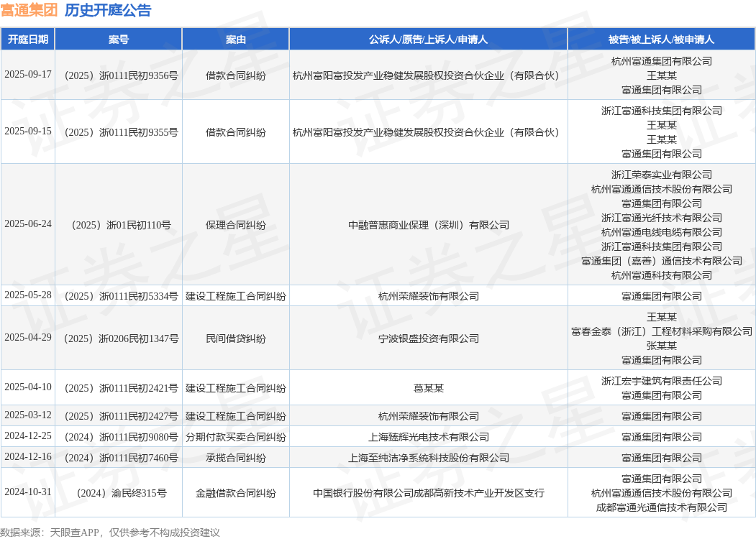Click plaintiff 宁波银盛投资有限公司
This screenshot has width=756, height=539.
coord(429,338)
